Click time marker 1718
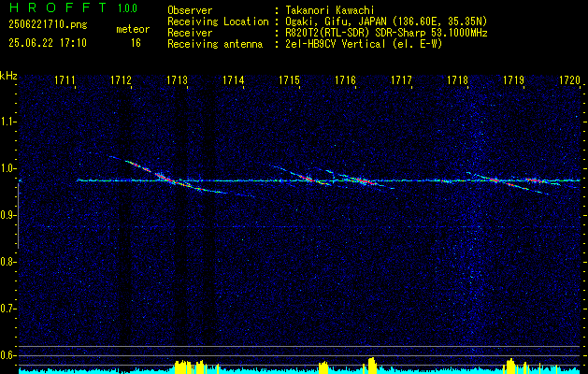The image size is (588, 374). tap(457, 80)
